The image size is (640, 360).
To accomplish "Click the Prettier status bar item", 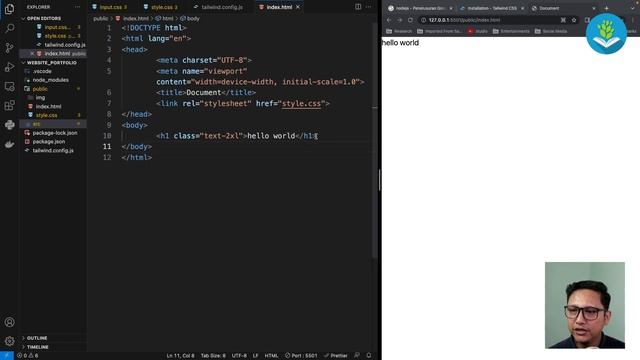I will [x=336, y=356].
